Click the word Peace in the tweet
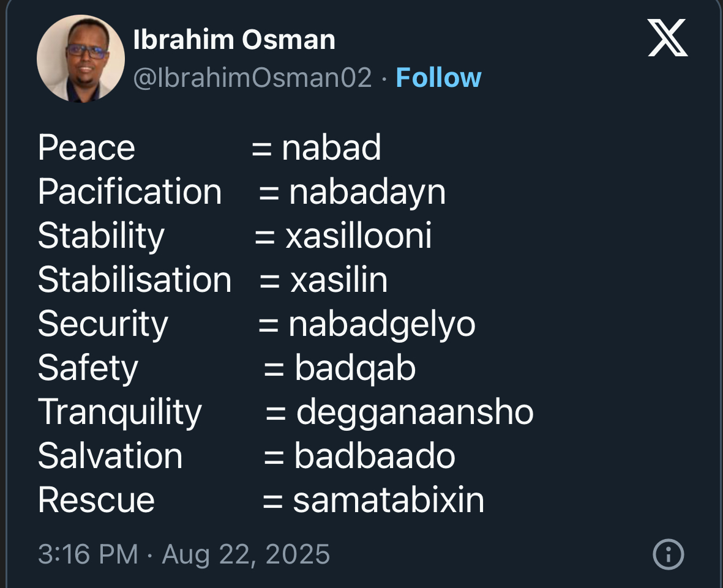The height and width of the screenshot is (588, 723). 87,147
